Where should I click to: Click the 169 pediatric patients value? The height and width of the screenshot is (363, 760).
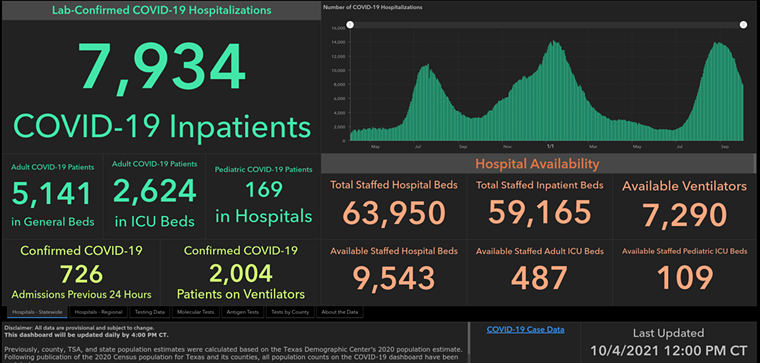[264, 189]
